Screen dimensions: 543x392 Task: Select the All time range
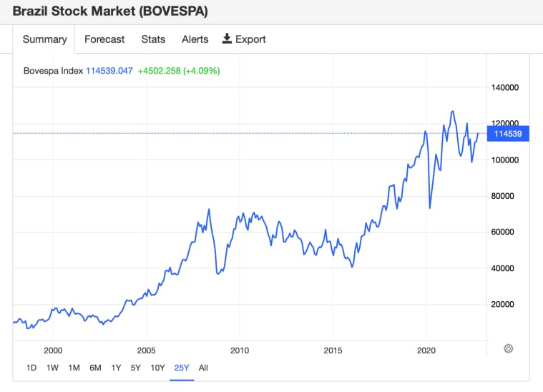pos(203,368)
